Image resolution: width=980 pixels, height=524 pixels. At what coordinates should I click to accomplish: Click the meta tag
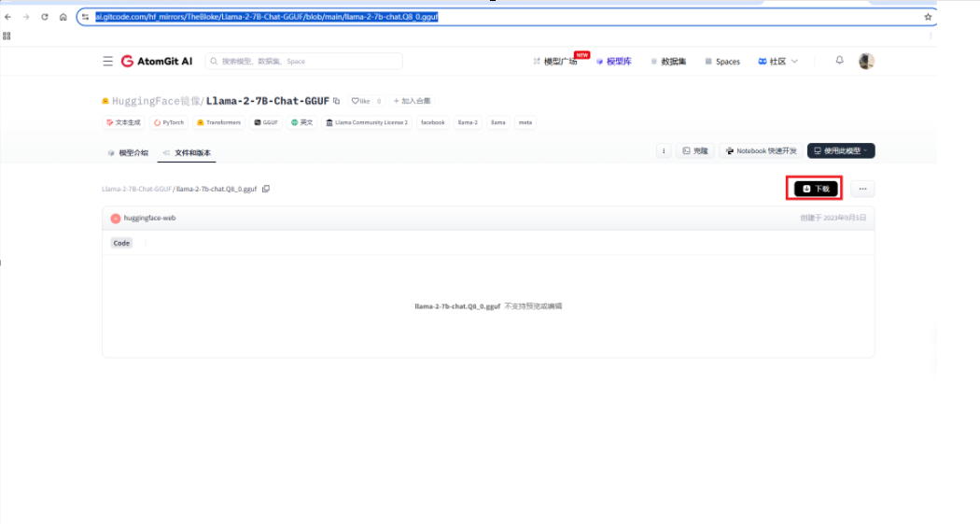[525, 122]
